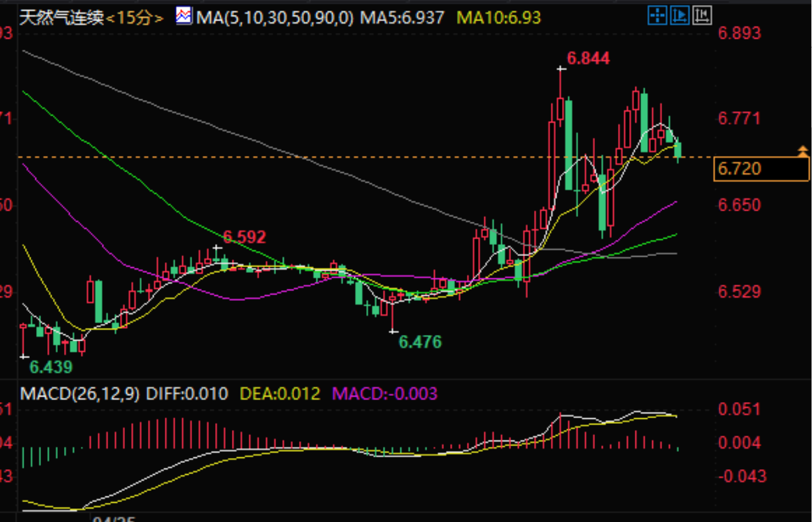Viewport: 812px width, 522px height.
Task: Click the MA indicator chart icon
Action: (x=183, y=16)
